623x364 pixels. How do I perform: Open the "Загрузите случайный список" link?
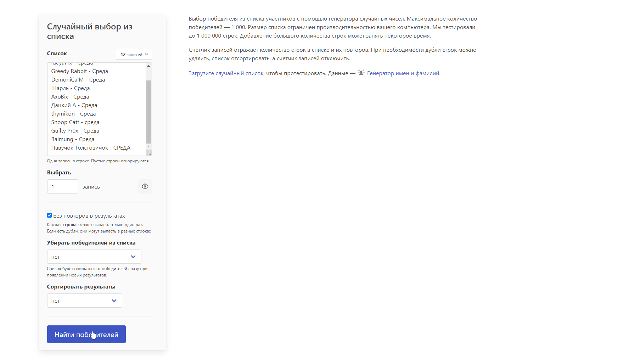point(226,73)
